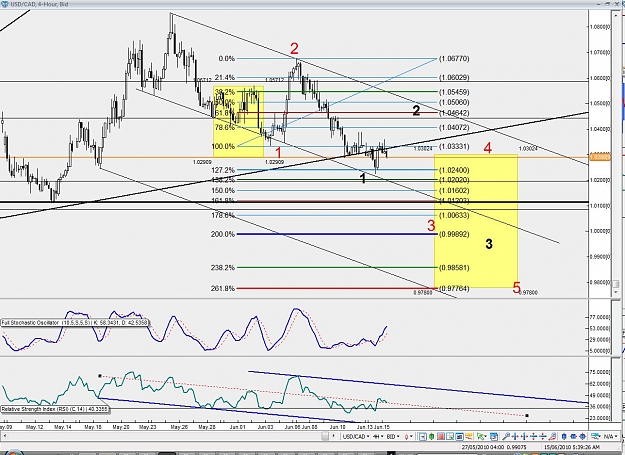Click the second vertical scale icon
The width and height of the screenshot is (625, 455).
(x=543, y=437)
